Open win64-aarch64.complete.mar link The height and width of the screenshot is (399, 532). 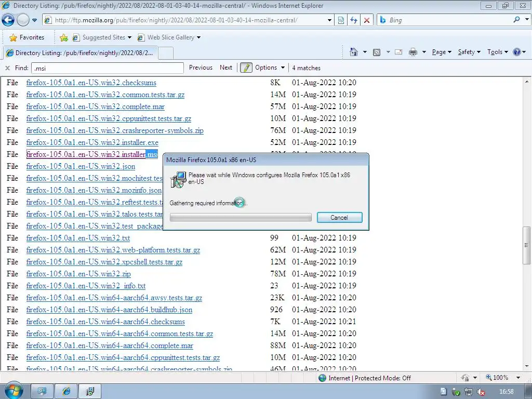110,345
